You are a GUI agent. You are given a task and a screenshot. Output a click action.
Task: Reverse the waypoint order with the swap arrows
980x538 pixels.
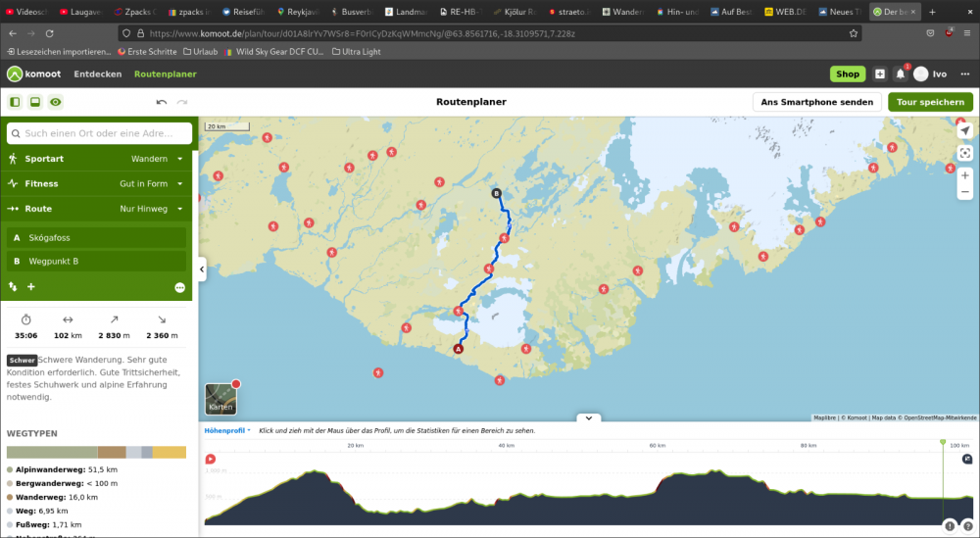click(x=14, y=287)
